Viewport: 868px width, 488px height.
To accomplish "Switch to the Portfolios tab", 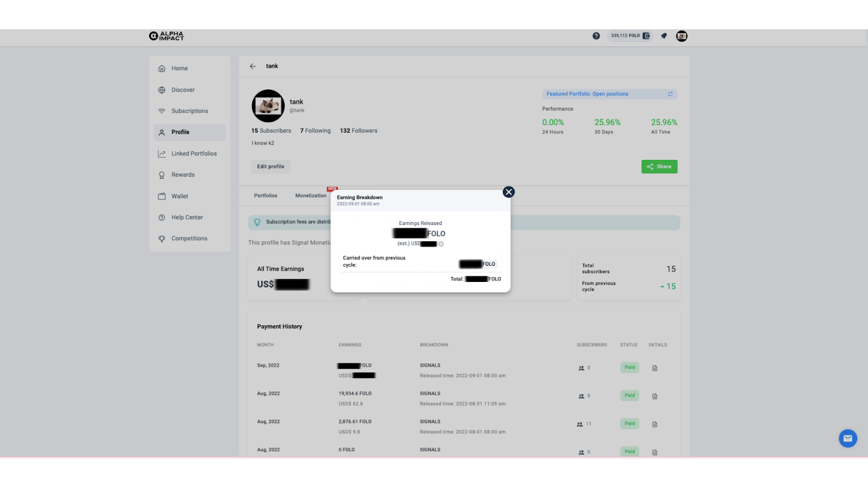I will click(266, 196).
